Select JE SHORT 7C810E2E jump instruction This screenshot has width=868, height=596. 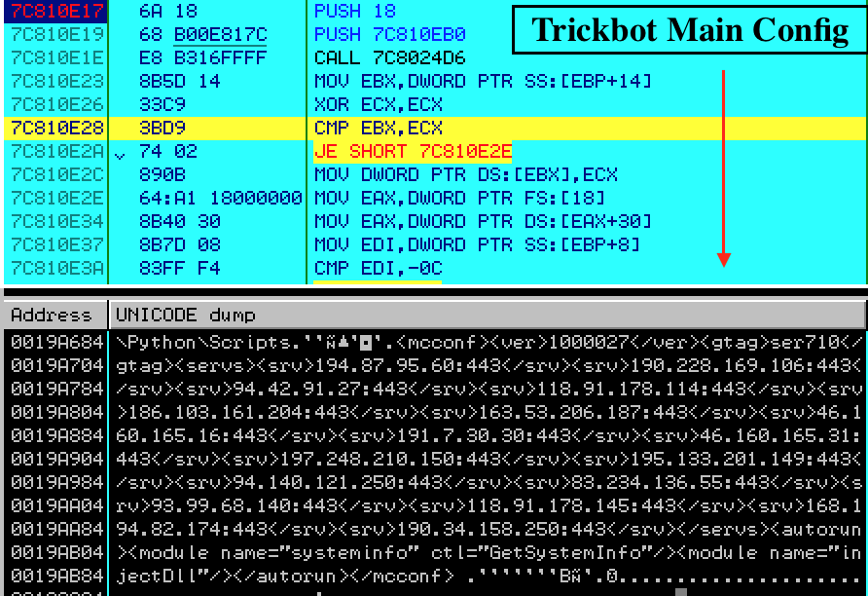413,151
